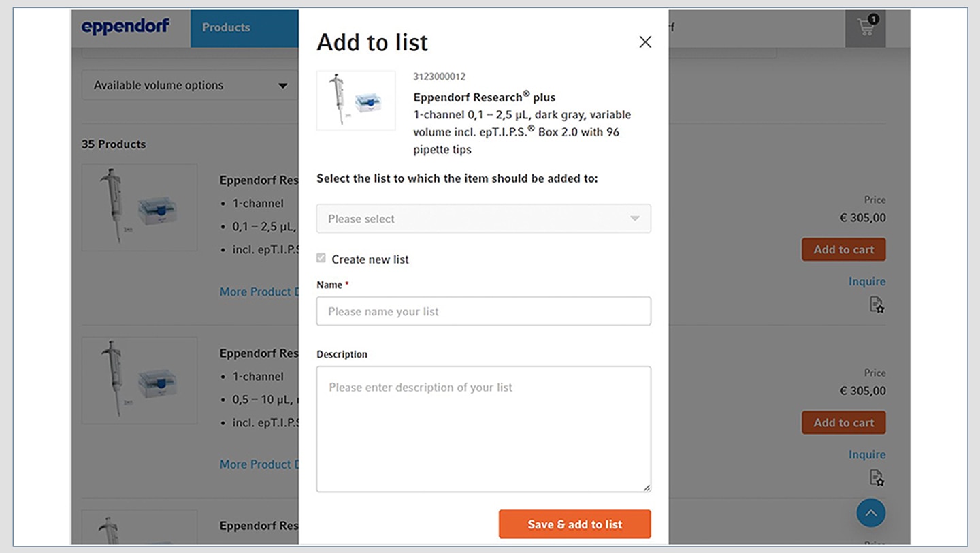The height and width of the screenshot is (553, 980).
Task: Click the list Name input field
Action: (483, 311)
